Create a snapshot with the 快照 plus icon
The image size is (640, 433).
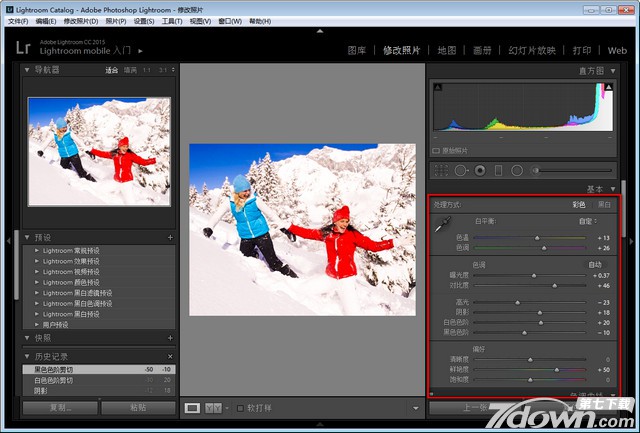click(x=170, y=338)
